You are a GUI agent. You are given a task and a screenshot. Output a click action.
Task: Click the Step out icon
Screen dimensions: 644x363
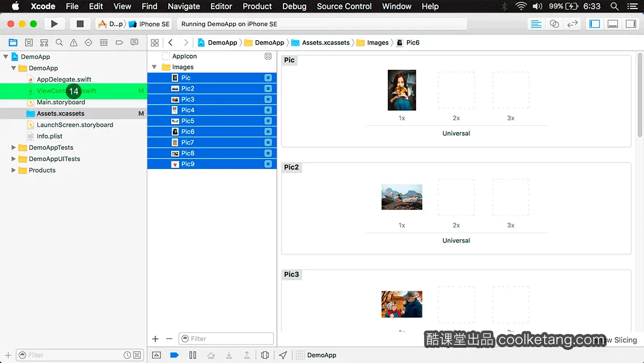tap(247, 355)
